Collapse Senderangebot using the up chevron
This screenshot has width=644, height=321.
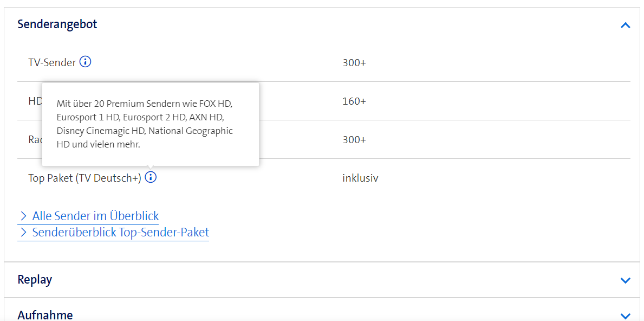tap(626, 25)
